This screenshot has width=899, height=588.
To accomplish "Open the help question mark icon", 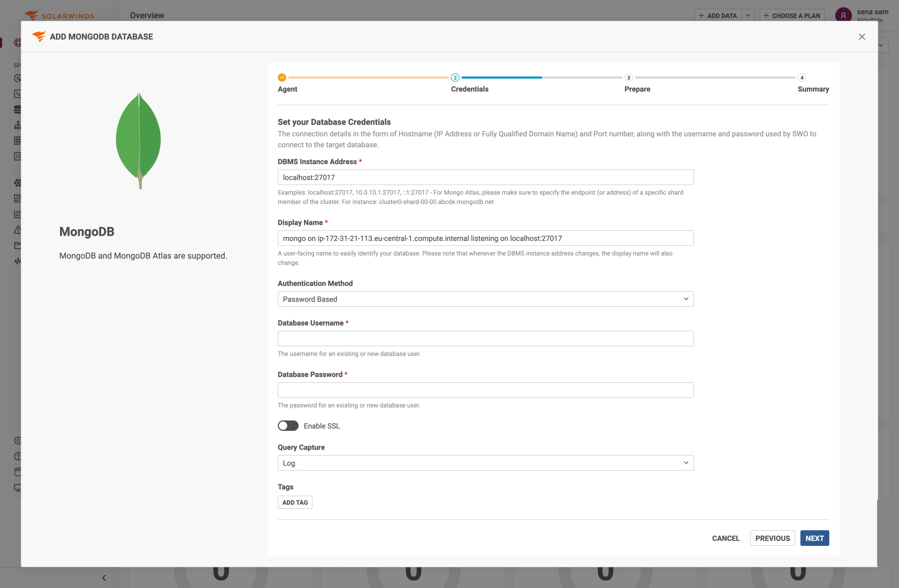I will pos(17,456).
